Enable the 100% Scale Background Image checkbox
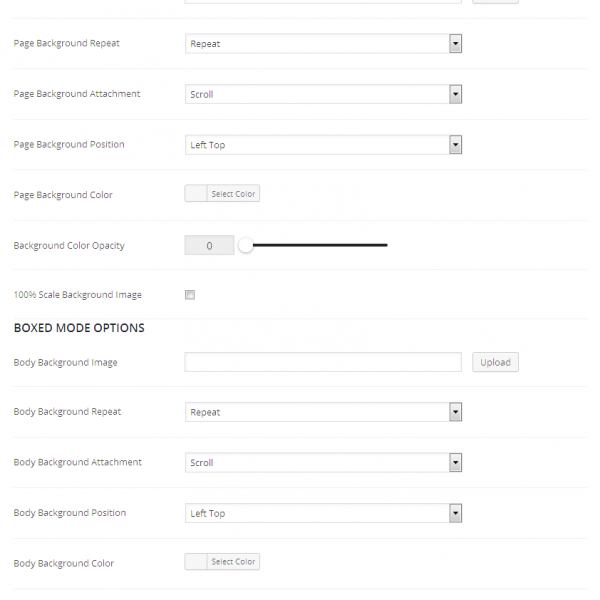600x600 pixels. pos(190,295)
